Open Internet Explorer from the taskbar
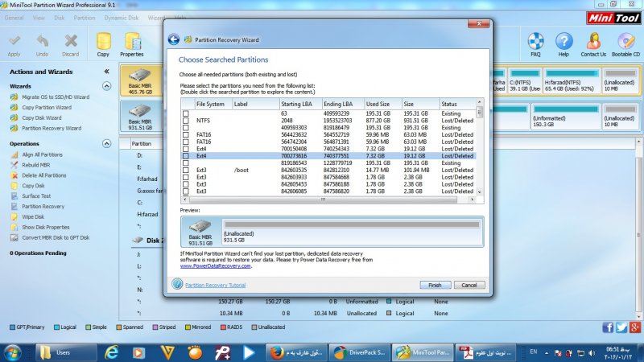The image size is (644, 362). point(111,352)
